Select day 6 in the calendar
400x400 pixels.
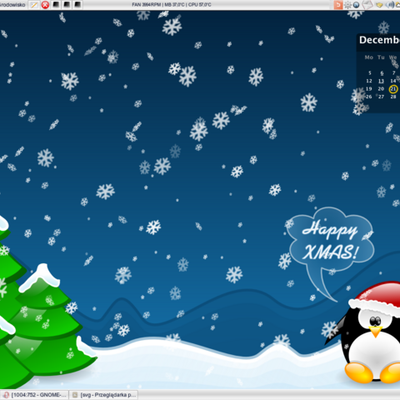tap(382, 73)
